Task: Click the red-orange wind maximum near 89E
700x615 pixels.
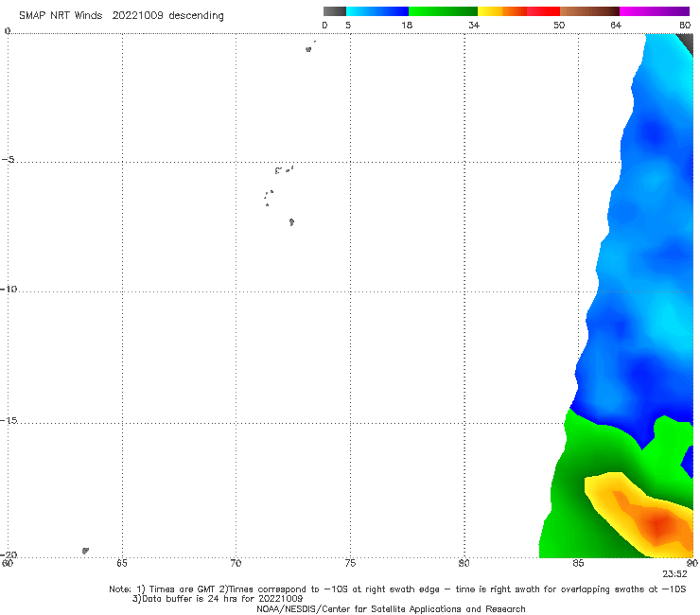Action: pyautogui.click(x=660, y=523)
